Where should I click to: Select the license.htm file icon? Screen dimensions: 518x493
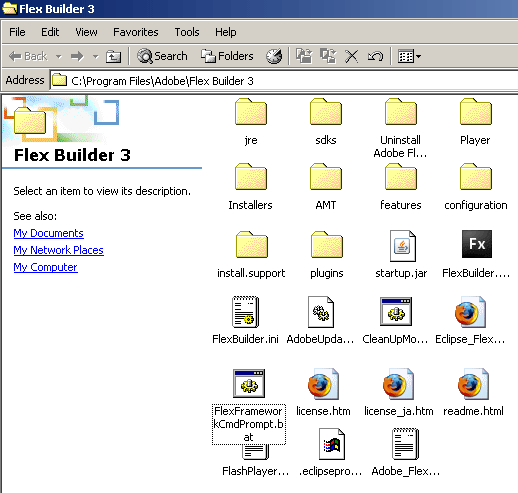tap(323, 384)
